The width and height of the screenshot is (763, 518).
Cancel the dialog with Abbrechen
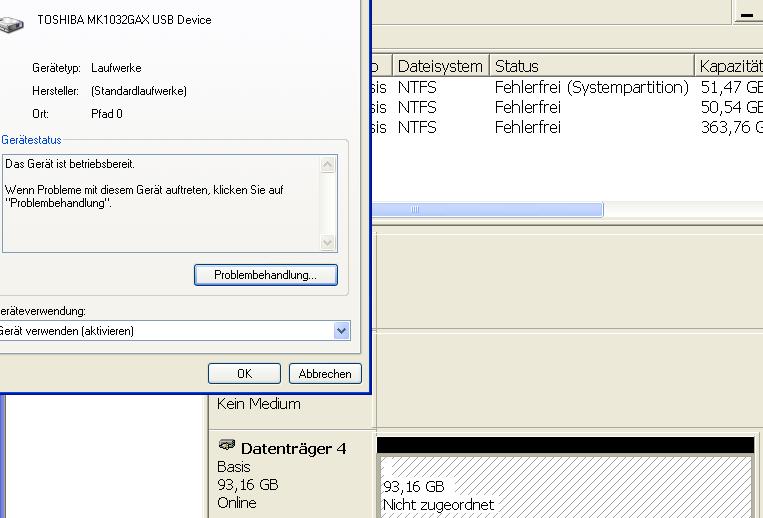tap(325, 374)
